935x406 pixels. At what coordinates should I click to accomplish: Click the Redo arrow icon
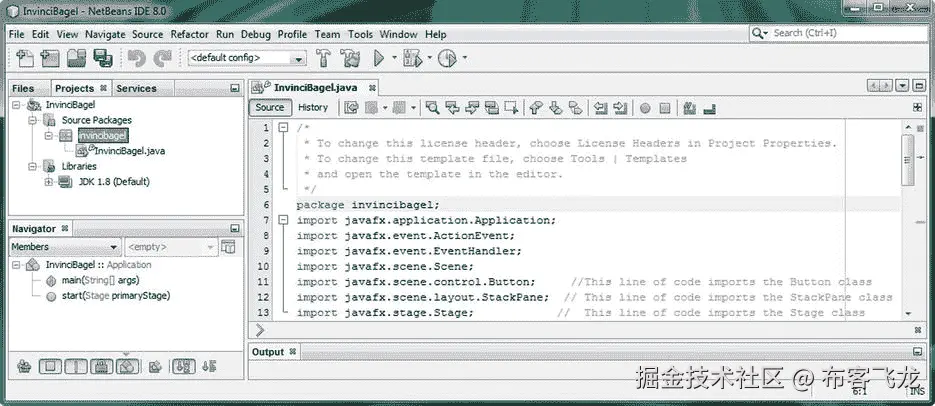point(162,58)
